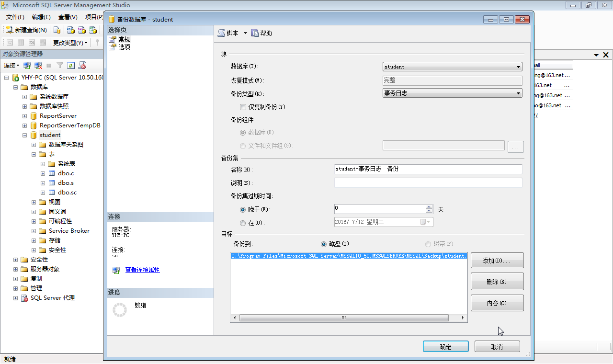Open the 脚本 dropdown arrow
The image size is (613, 364).
(x=245, y=33)
